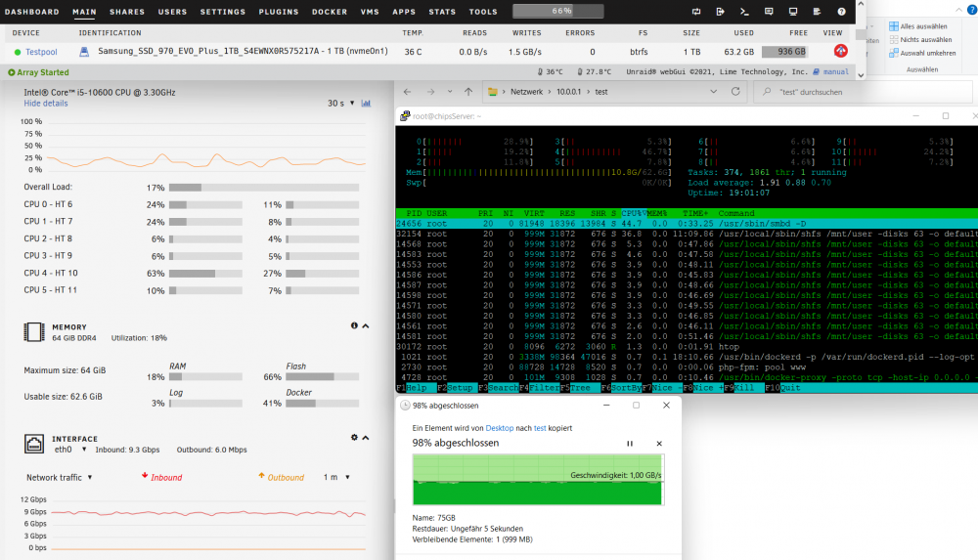Collapse the Explorer ribbon chevron

958,10
